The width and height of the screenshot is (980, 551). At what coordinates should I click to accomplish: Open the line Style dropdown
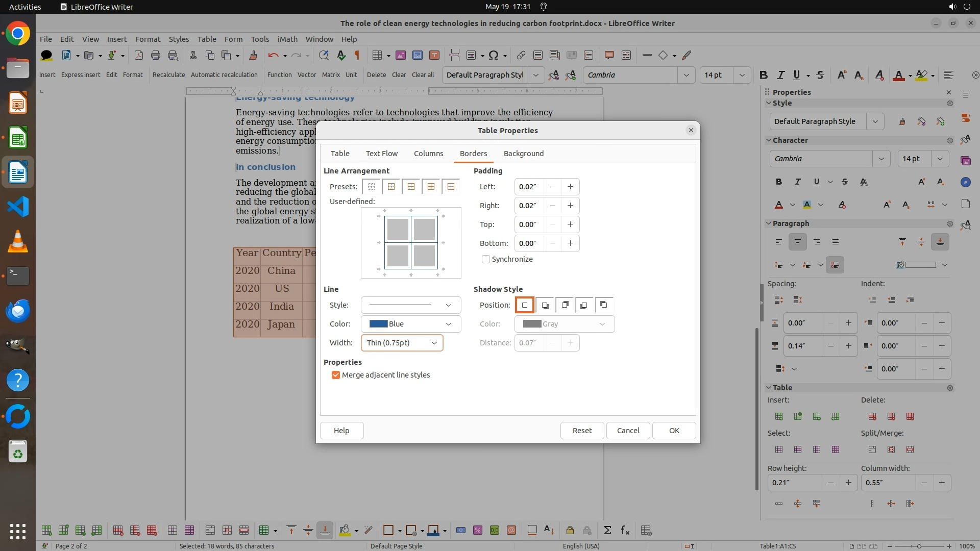click(x=410, y=305)
